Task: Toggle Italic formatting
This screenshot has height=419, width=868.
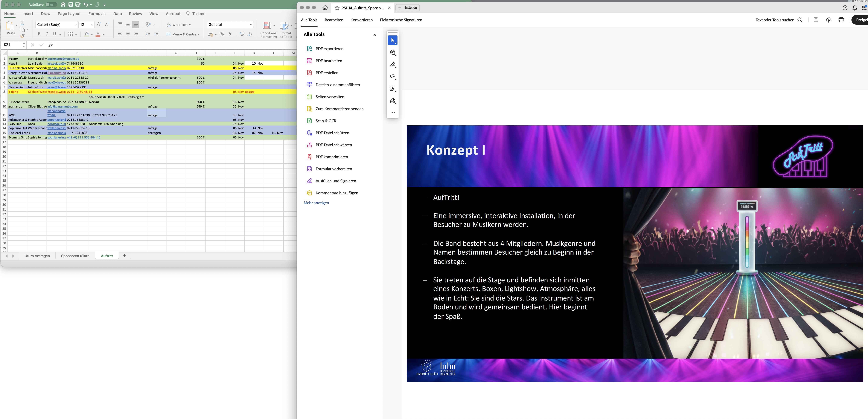Action: coord(47,34)
